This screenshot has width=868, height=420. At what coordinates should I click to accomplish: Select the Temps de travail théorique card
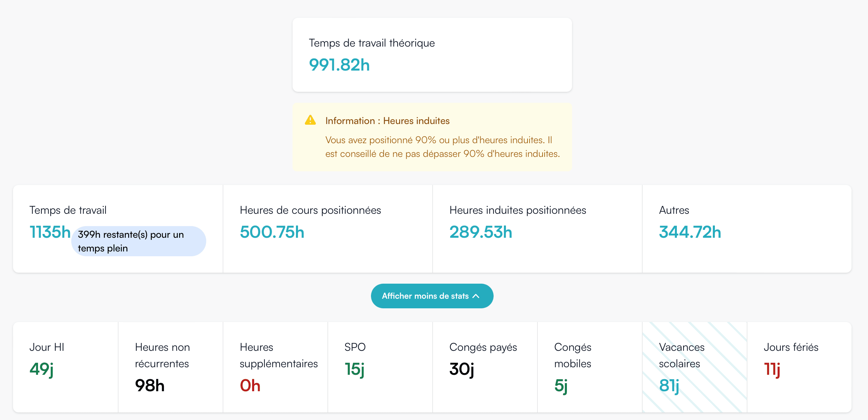pos(432,55)
